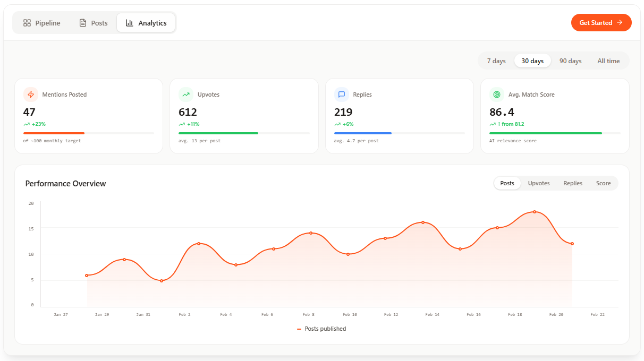Click the Analytics bar chart icon
Viewport: 644px width, 361px height.
tap(129, 23)
